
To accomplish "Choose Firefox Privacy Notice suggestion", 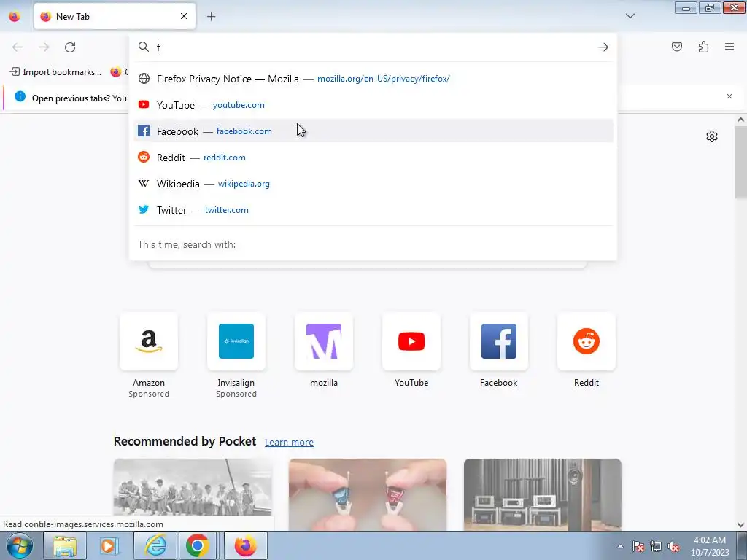I will coord(373,79).
